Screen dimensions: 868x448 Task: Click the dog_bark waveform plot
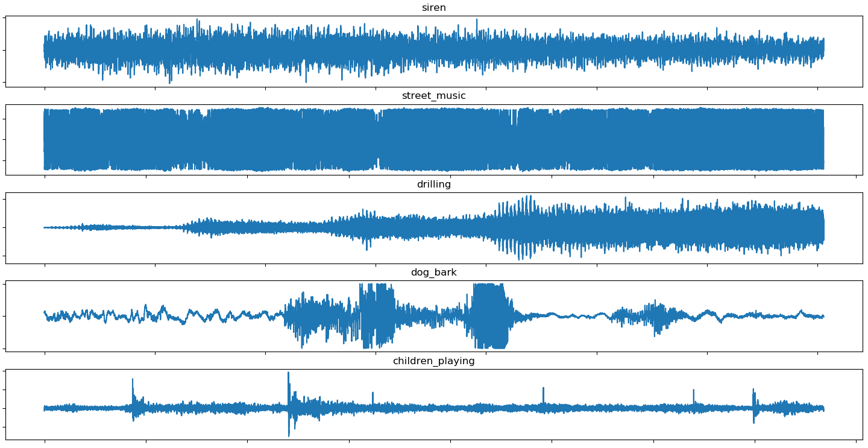click(434, 316)
